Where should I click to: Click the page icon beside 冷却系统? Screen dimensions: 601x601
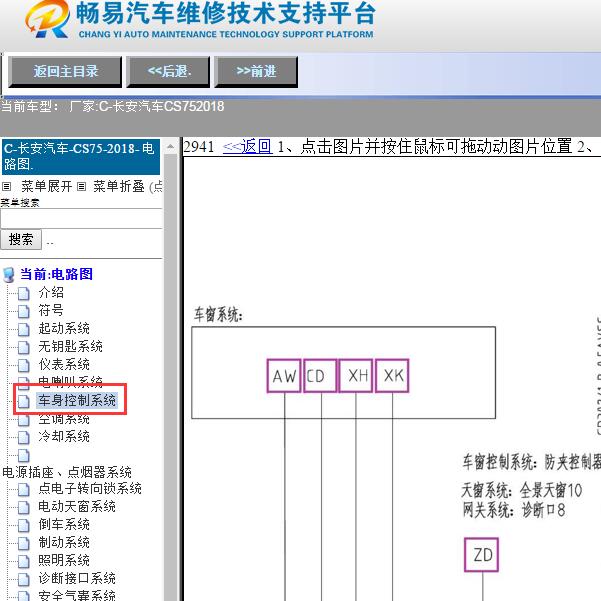(x=24, y=438)
